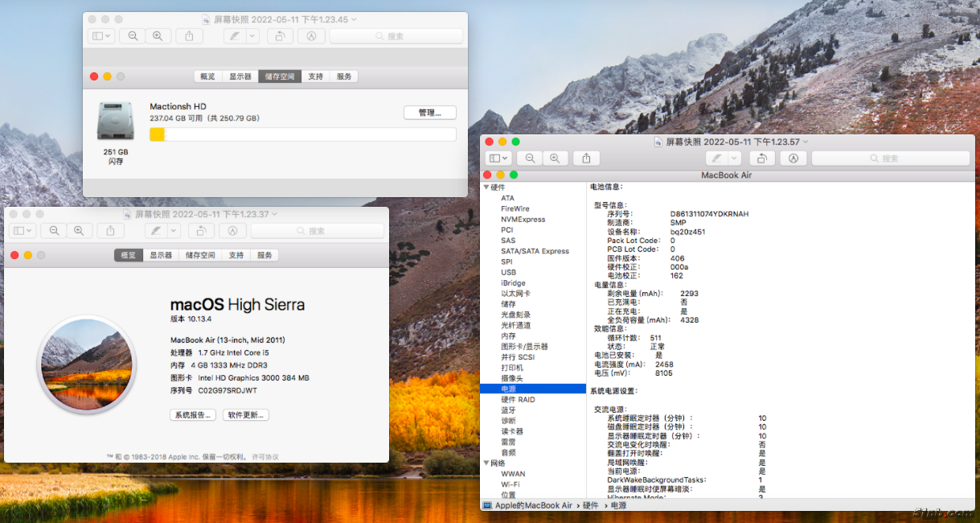The height and width of the screenshot is (523, 980).
Task: Zoom in on the 1.23.57 Preview window
Action: [x=555, y=159]
